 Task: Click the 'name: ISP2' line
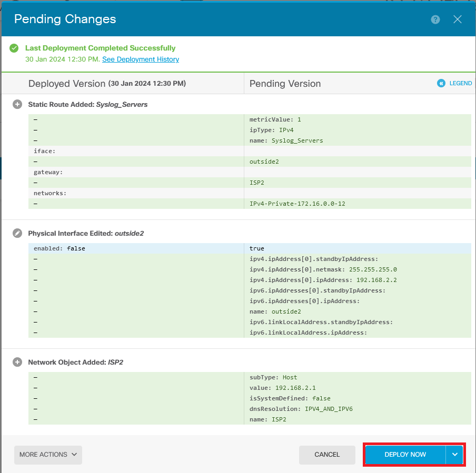(x=267, y=419)
